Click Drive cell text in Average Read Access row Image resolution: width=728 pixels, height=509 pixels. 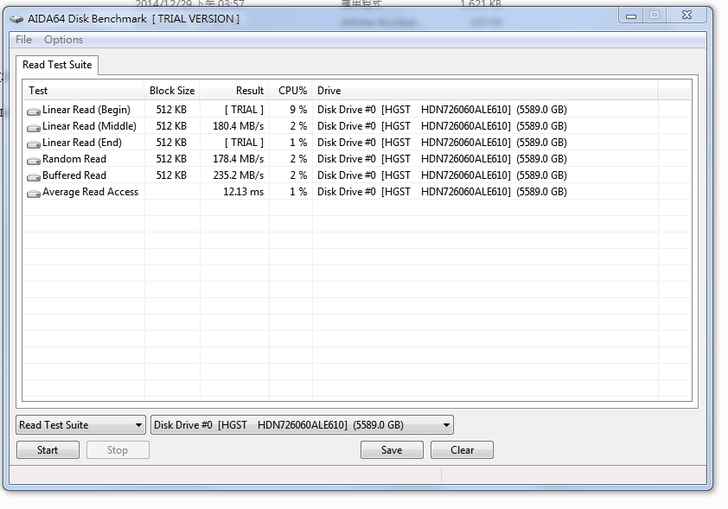coord(442,192)
